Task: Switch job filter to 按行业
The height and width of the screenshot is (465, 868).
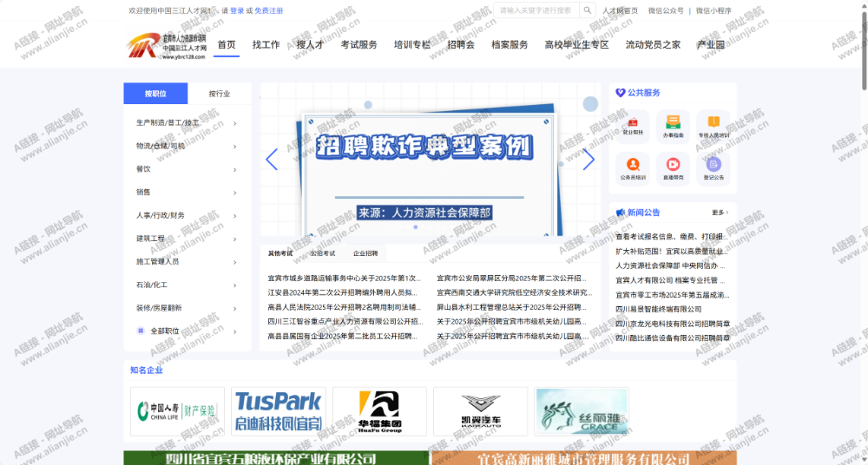Action: [x=219, y=94]
